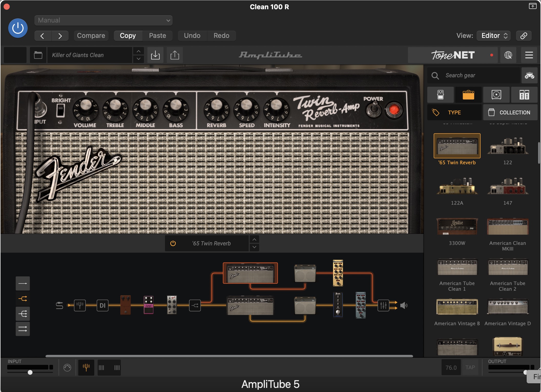Choose the 147 amp in gear list
Screen dimensions: 541x392
point(508,186)
